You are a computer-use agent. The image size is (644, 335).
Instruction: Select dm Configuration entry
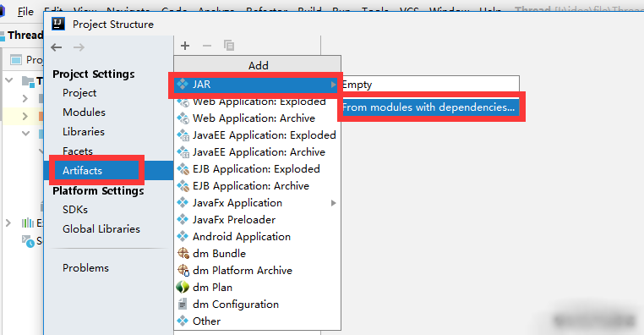coord(257,305)
